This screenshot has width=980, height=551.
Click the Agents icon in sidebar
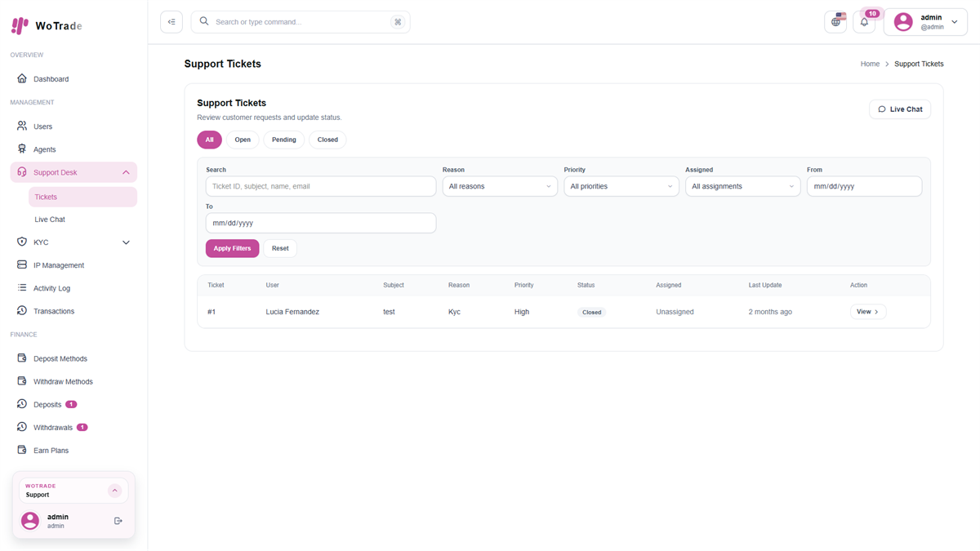point(22,149)
